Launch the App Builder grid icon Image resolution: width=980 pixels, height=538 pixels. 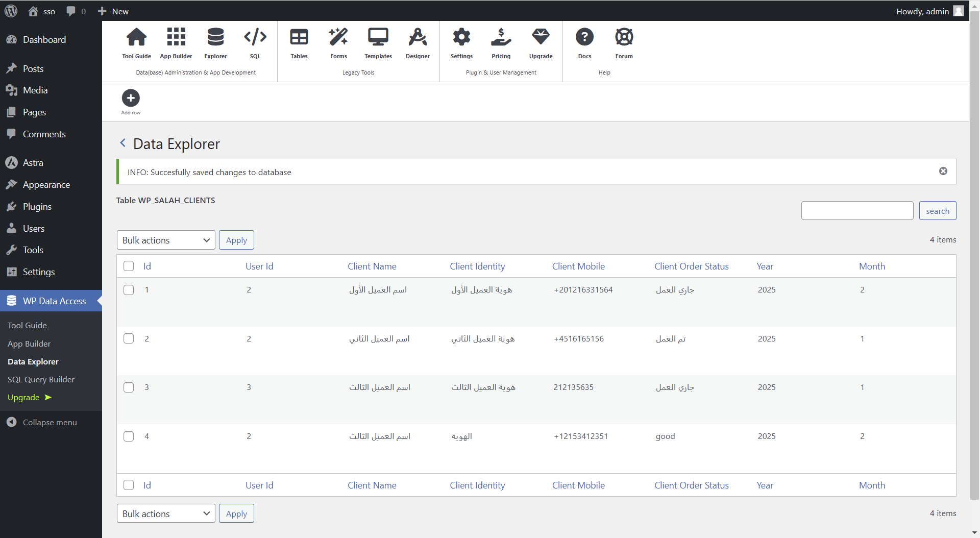point(176,37)
